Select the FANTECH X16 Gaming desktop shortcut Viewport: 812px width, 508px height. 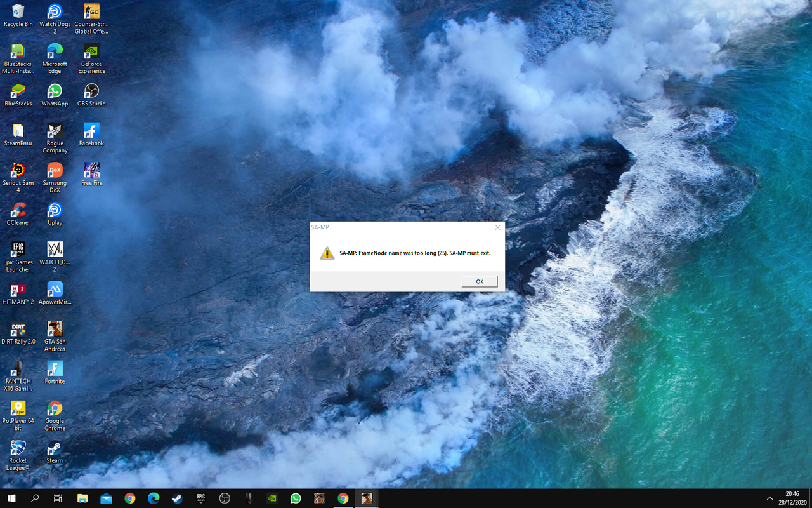[18, 376]
